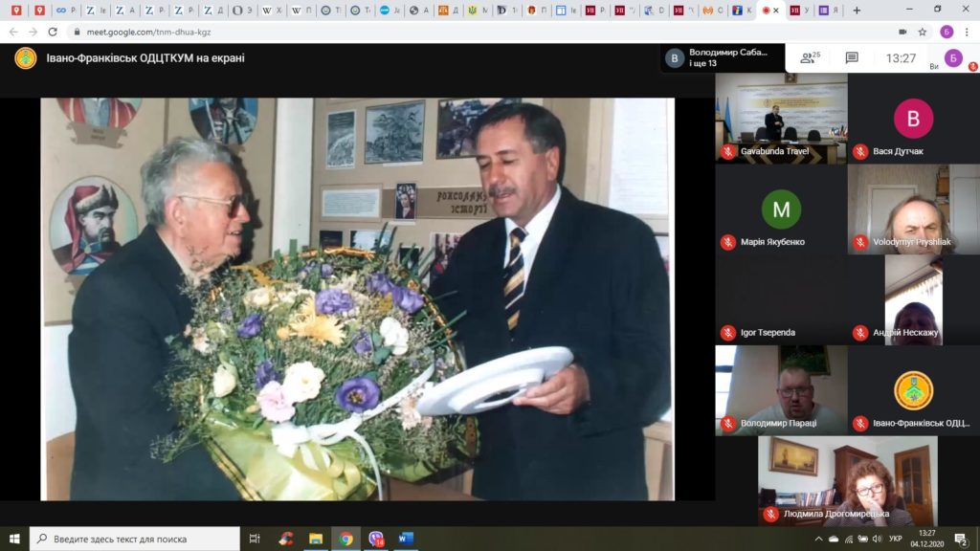Open the meeting chat panel
The height and width of the screenshot is (551, 980).
tap(852, 57)
